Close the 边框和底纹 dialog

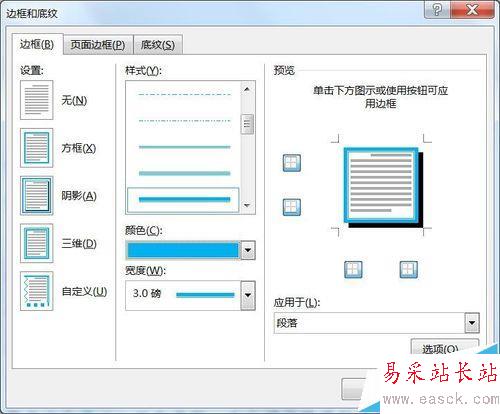[x=472, y=9]
